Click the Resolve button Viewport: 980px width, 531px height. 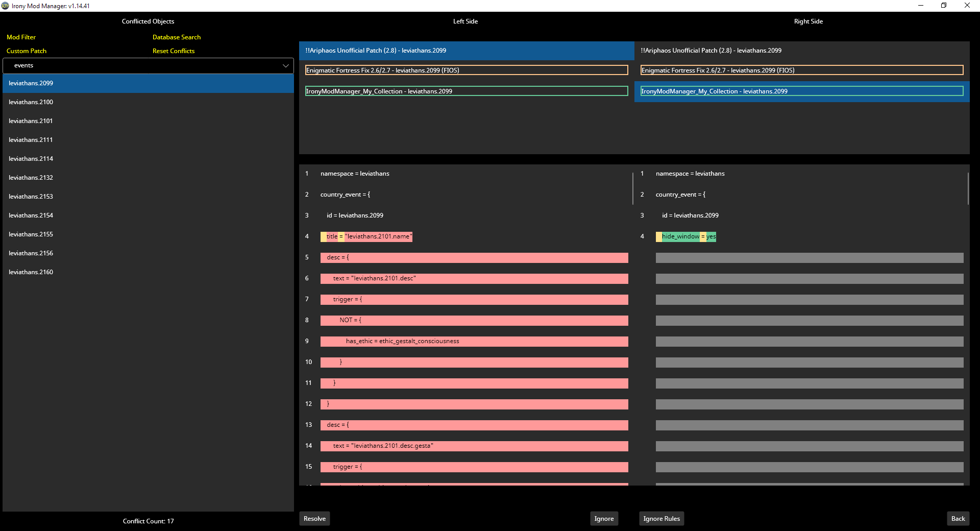coord(314,519)
